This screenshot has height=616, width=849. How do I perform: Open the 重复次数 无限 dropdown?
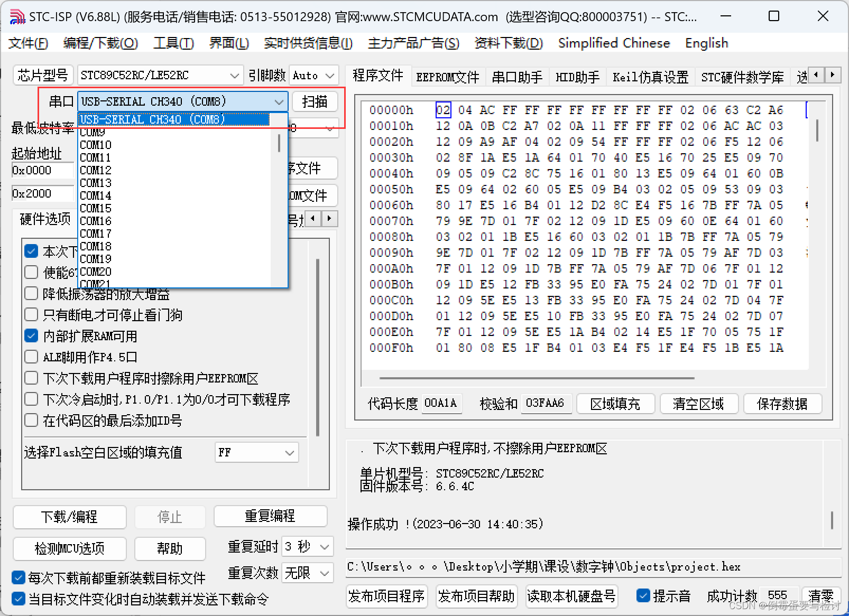(x=308, y=573)
